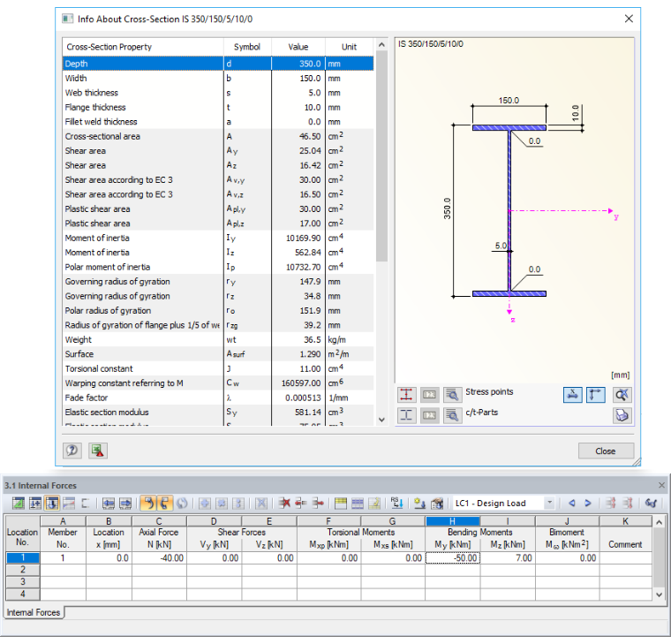Click first table toolbar icon with green triangle

[19, 504]
